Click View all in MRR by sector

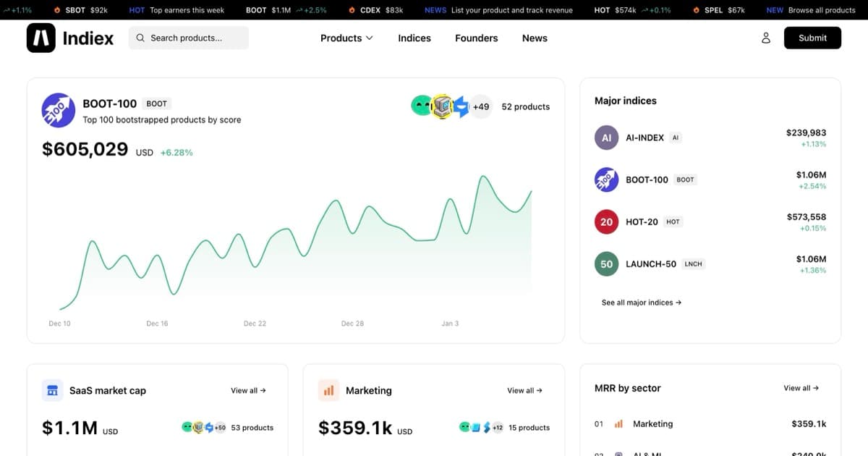(x=801, y=388)
